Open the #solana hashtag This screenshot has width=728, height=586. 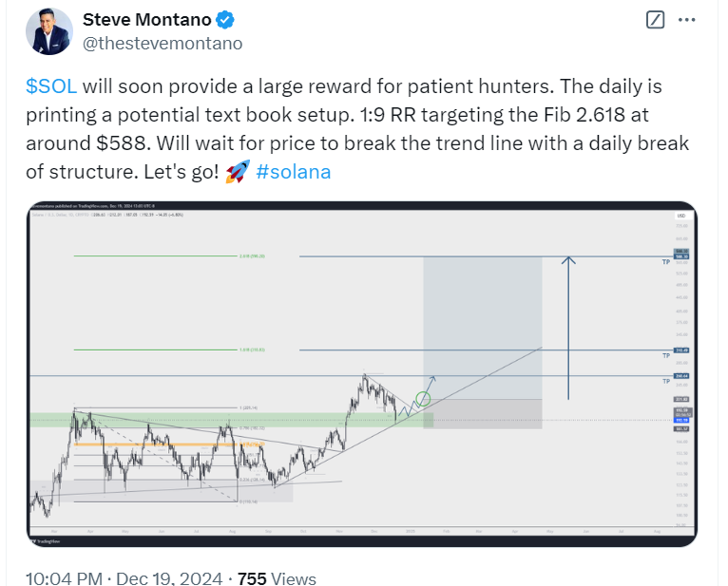[x=294, y=172]
